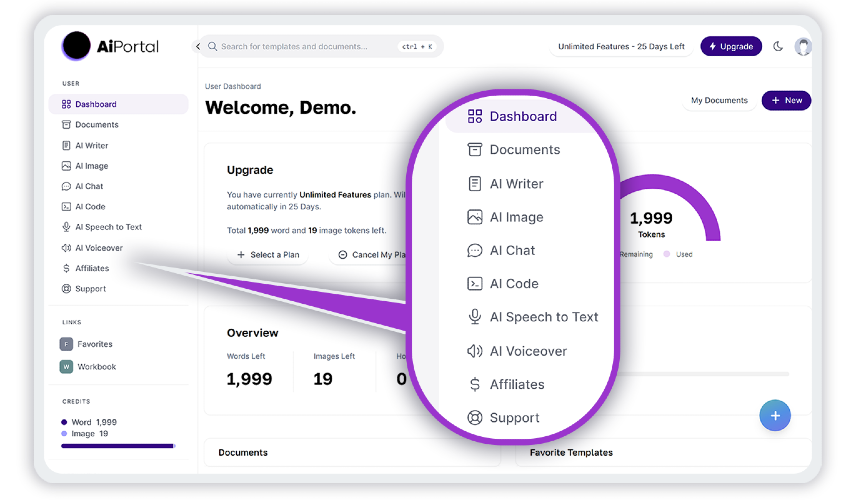This screenshot has height=500, width=856.
Task: Open the Workbook link with W badge
Action: (88, 366)
